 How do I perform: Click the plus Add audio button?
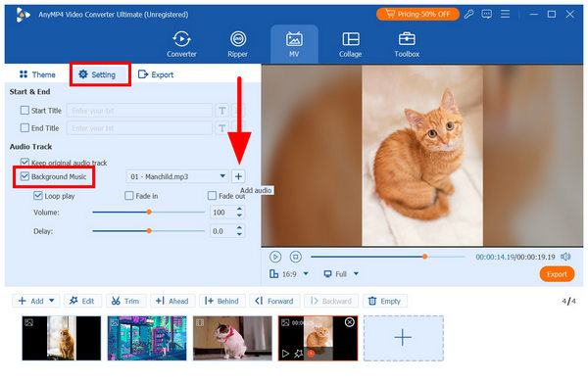click(x=238, y=176)
